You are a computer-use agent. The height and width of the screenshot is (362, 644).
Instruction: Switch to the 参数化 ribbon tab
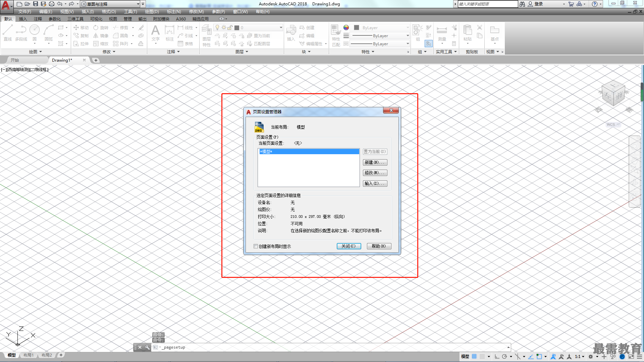[55, 19]
